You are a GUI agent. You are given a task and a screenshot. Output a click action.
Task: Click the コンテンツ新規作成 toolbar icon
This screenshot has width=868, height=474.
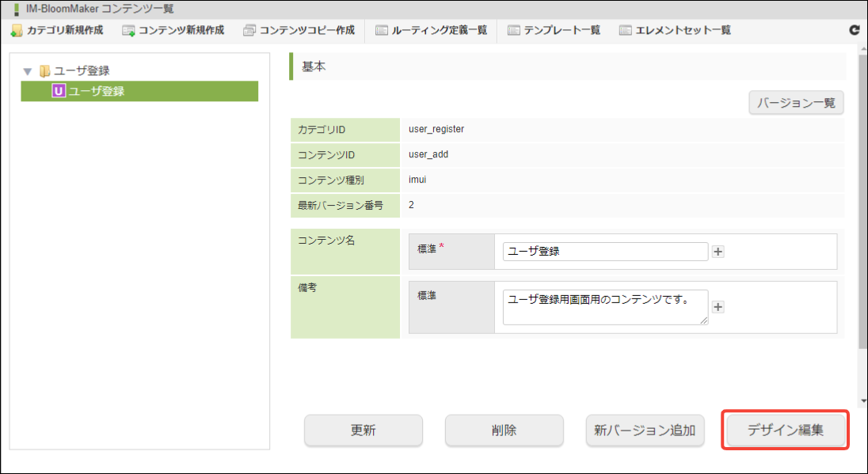[x=128, y=30]
